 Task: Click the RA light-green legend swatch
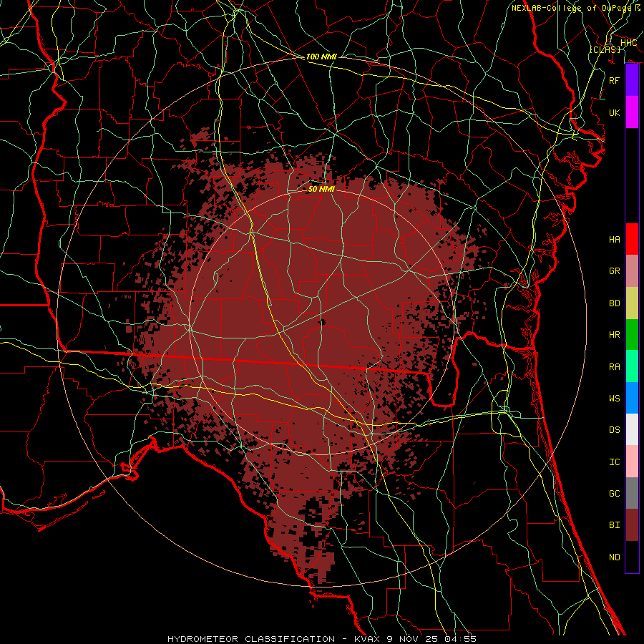(x=632, y=366)
